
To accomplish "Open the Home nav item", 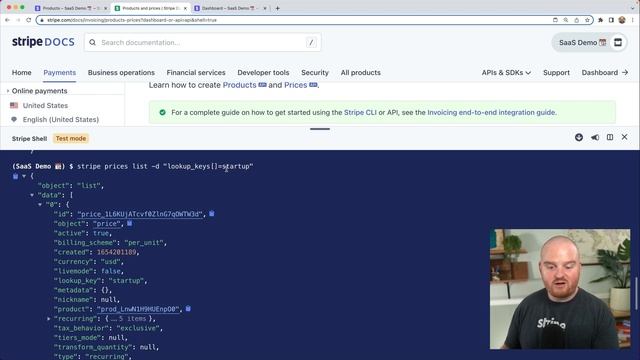I will 22,73.
